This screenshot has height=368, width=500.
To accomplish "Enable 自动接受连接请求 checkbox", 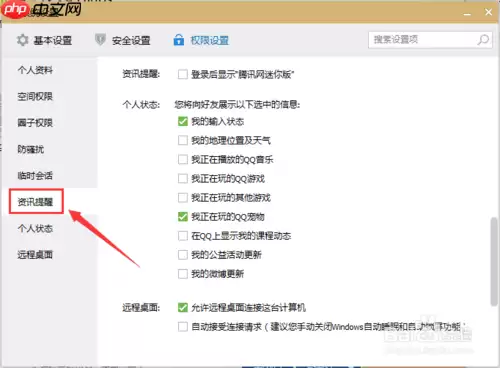I will 183,327.
